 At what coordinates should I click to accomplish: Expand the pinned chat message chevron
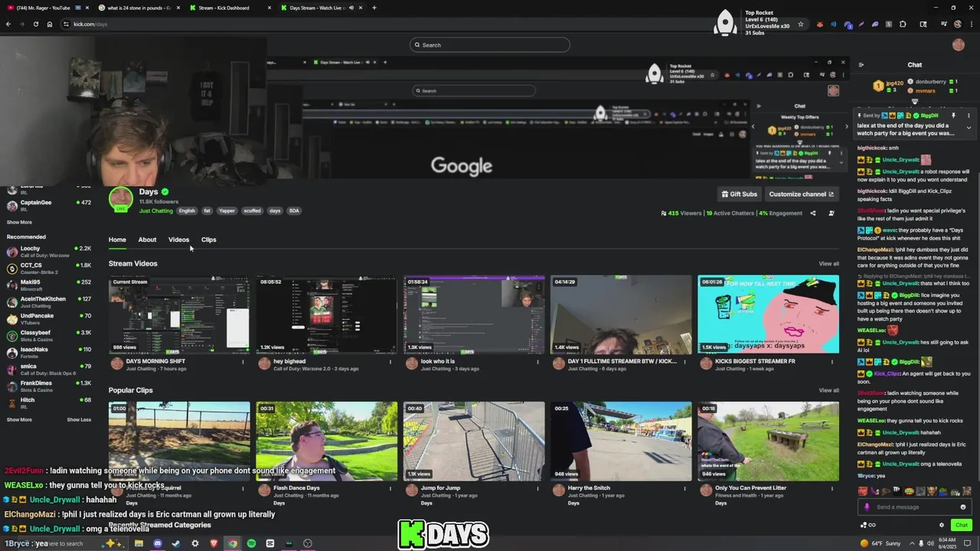tap(969, 128)
